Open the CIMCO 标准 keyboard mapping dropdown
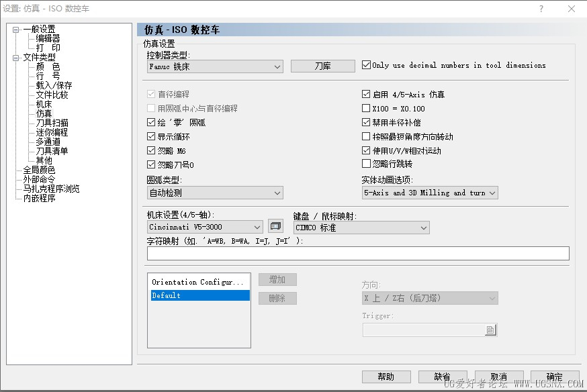587x392 pixels. coord(422,228)
